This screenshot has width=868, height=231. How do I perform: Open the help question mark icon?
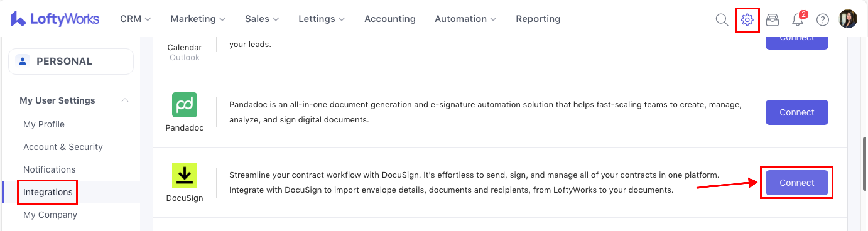tap(822, 19)
